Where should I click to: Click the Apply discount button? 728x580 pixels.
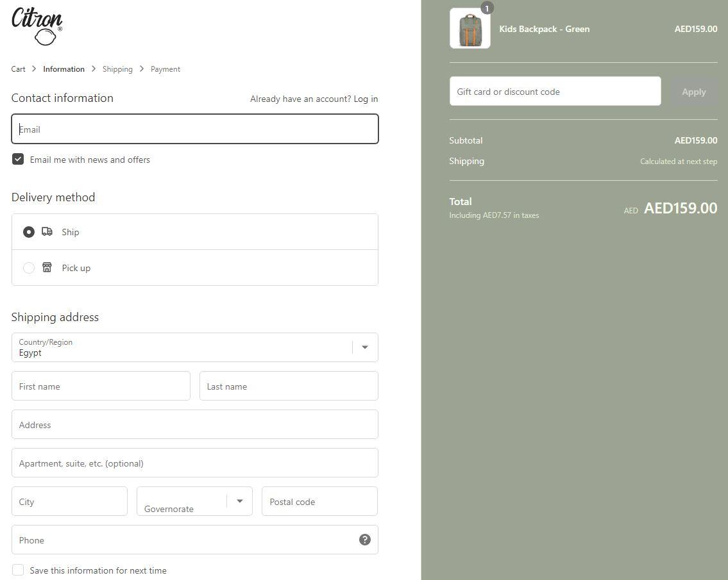tap(693, 92)
